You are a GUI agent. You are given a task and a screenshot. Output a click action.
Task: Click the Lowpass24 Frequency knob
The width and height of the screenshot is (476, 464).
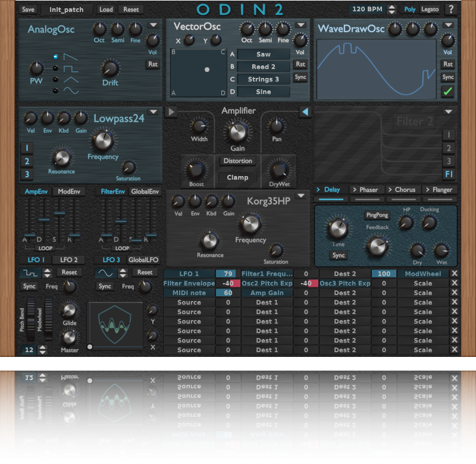(x=103, y=141)
